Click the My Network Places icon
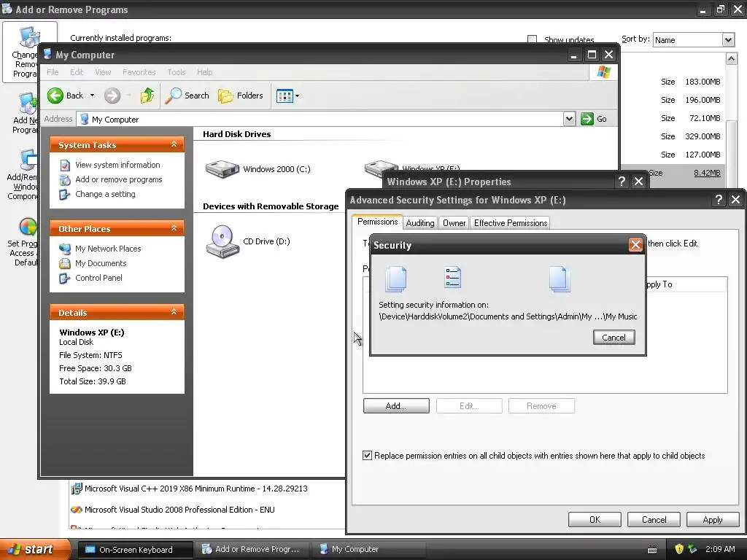This screenshot has width=747, height=560. [x=65, y=249]
